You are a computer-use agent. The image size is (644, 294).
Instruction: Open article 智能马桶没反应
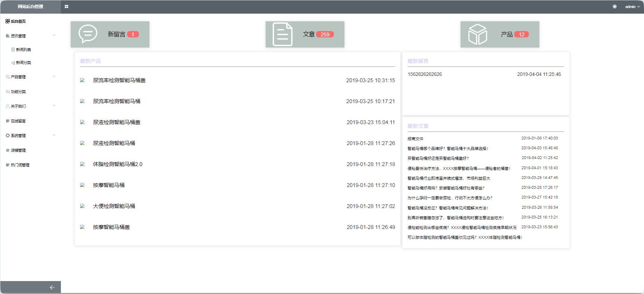[x=448, y=208]
